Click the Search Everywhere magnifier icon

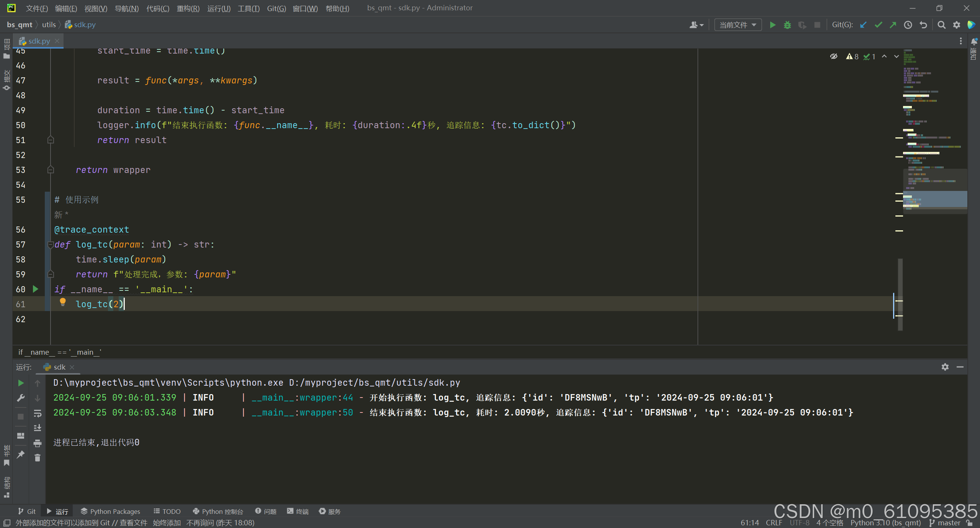[941, 25]
